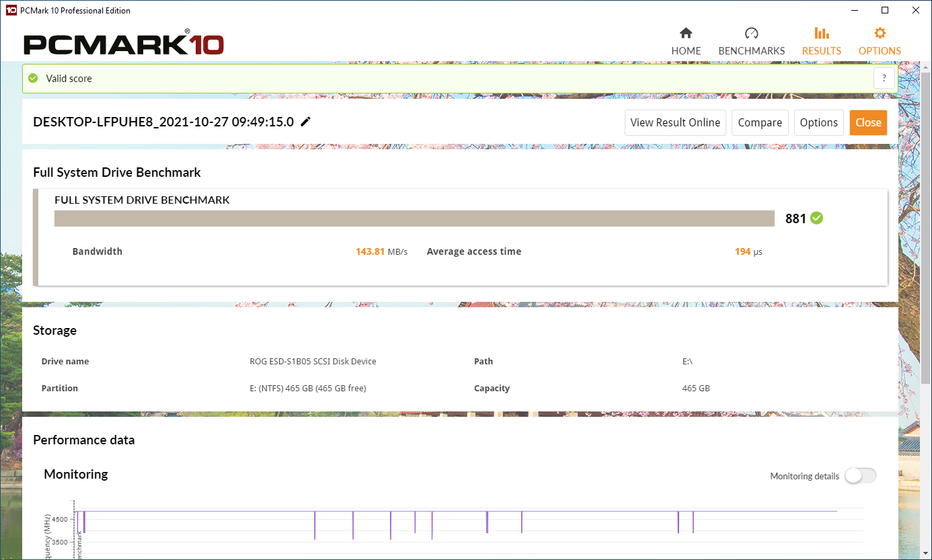Click the Home house icon
Image resolution: width=932 pixels, height=560 pixels.
[686, 33]
